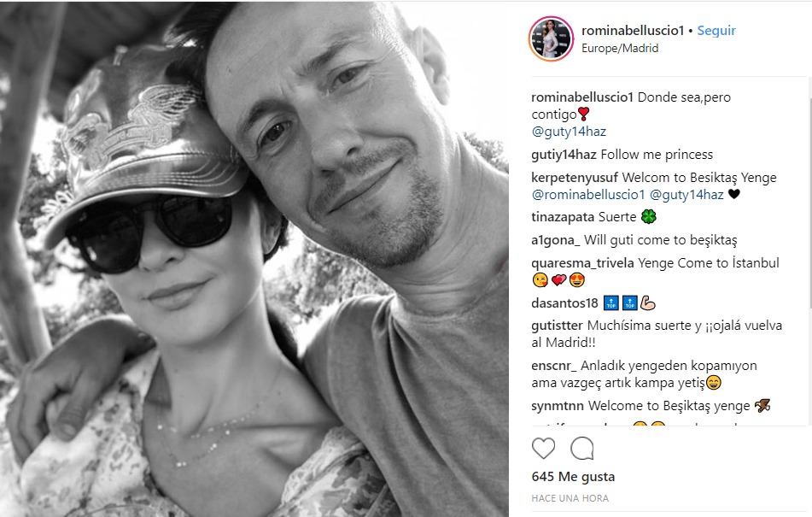Open a1gona_ commenter profile
Image resolution: width=812 pixels, height=517 pixels.
[556, 240]
